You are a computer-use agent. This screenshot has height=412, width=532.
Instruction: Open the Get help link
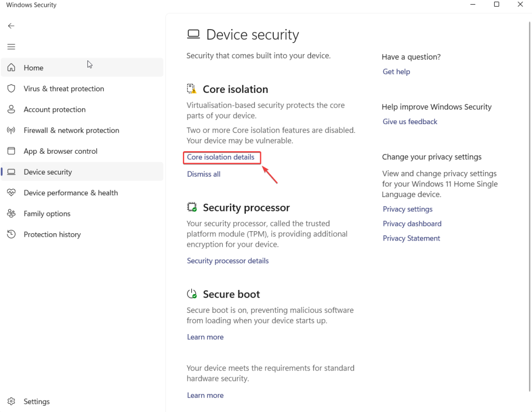click(396, 72)
